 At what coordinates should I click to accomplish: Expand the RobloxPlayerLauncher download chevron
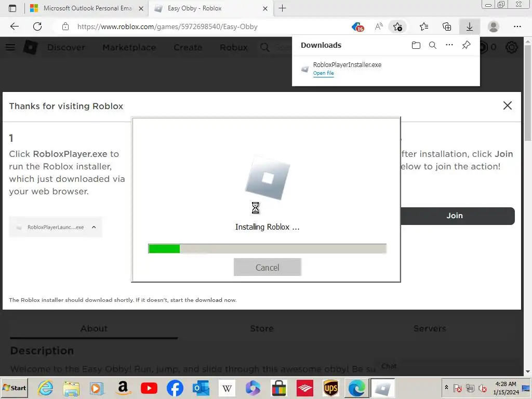coord(94,227)
